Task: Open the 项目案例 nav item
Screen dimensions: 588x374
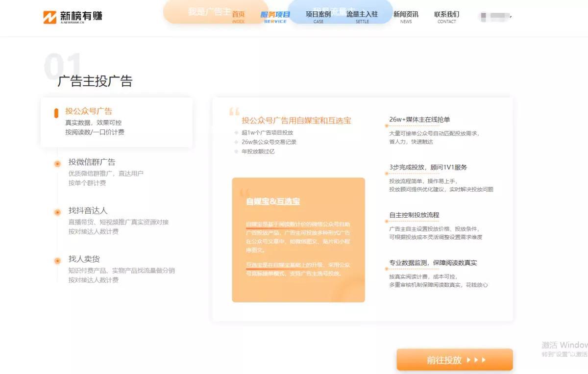Action: [x=318, y=17]
